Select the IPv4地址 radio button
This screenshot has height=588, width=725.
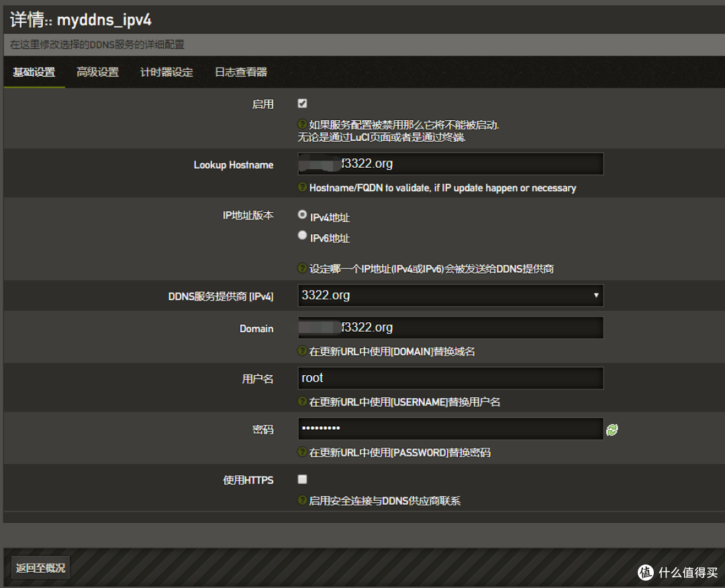(302, 214)
